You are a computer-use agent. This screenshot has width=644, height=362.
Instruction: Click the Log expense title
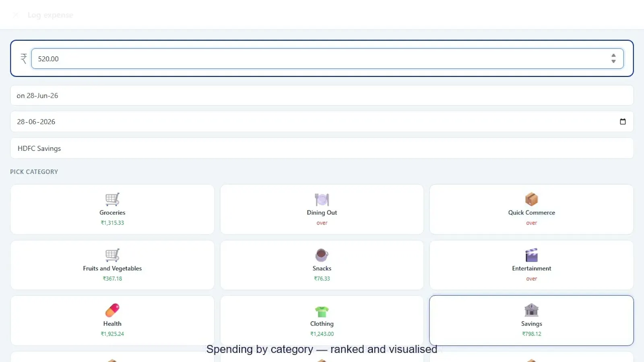point(50,15)
